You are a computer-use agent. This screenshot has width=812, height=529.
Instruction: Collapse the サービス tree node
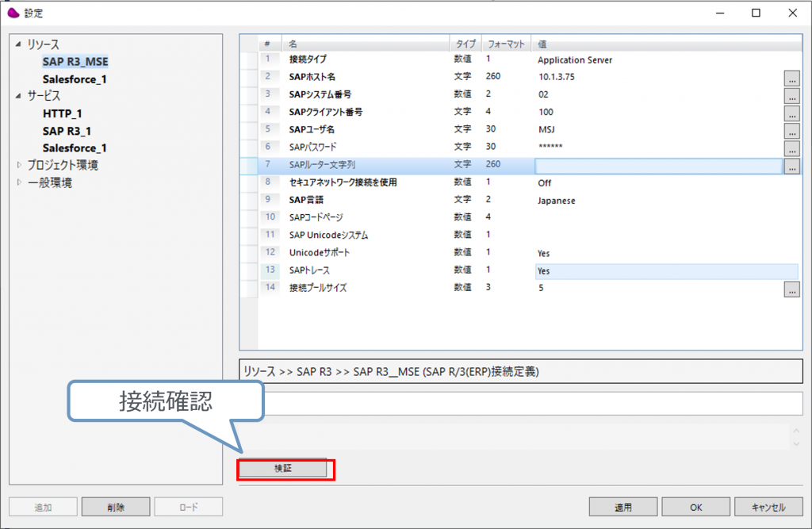pos(18,96)
